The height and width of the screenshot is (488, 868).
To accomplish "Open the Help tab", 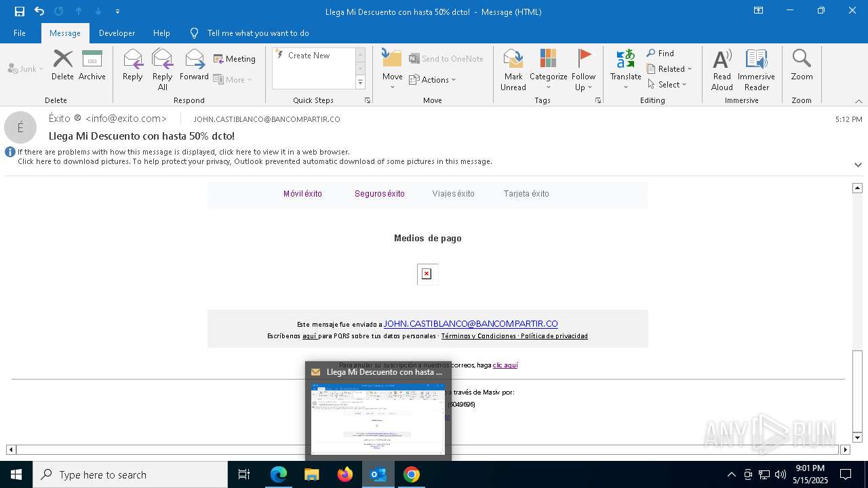I will [161, 33].
